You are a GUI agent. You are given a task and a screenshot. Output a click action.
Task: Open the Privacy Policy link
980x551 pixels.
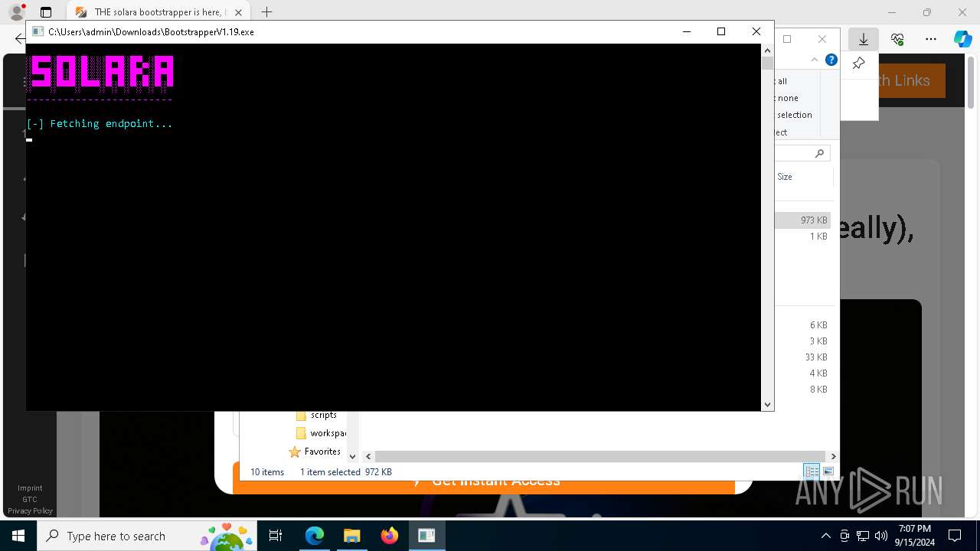click(x=30, y=511)
